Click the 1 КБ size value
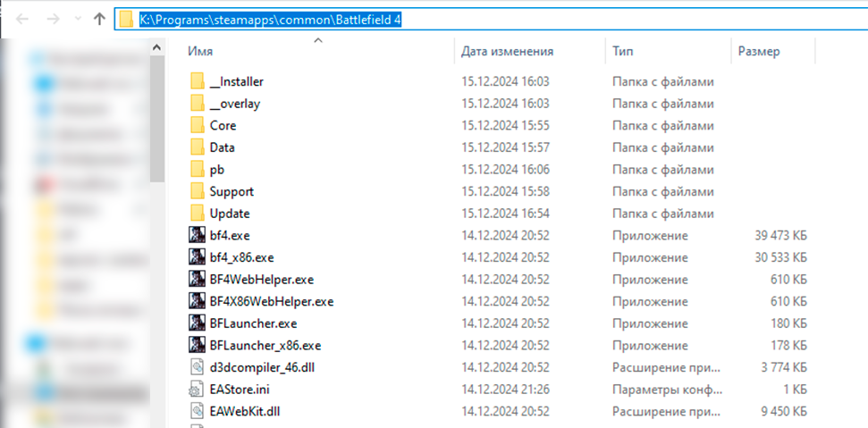 coord(795,390)
